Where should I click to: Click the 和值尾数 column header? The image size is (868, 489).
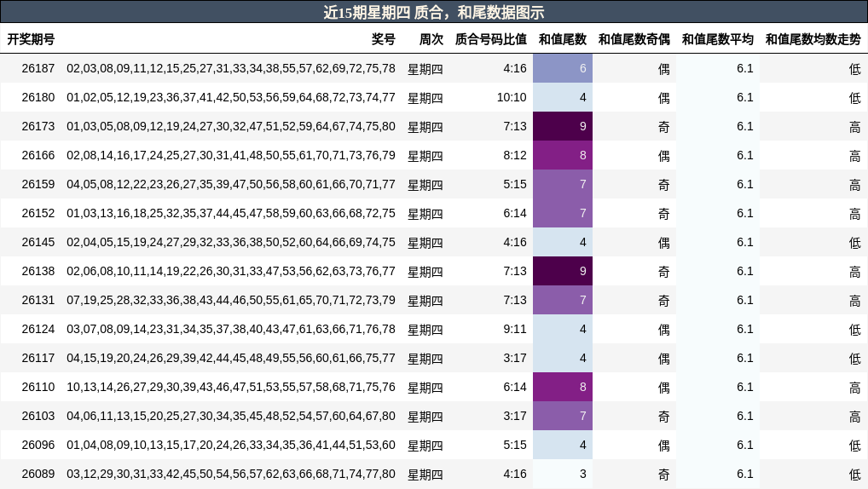563,39
